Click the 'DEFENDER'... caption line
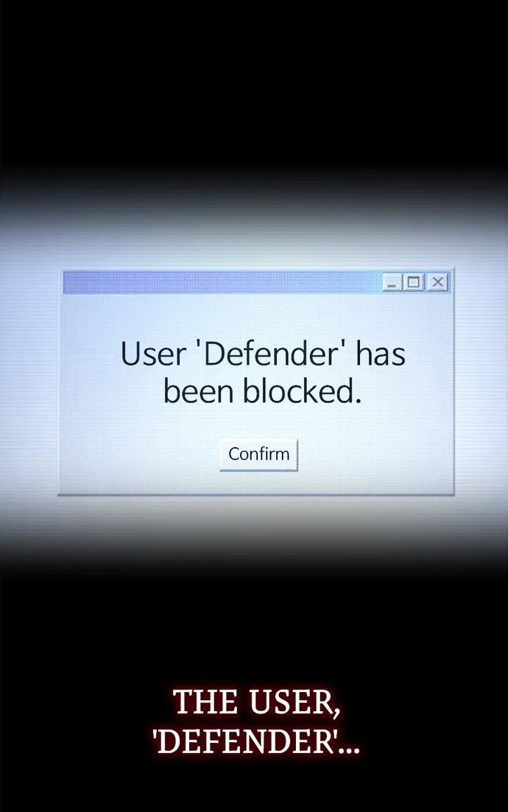Image resolution: width=508 pixels, height=812 pixels. pyautogui.click(x=257, y=743)
